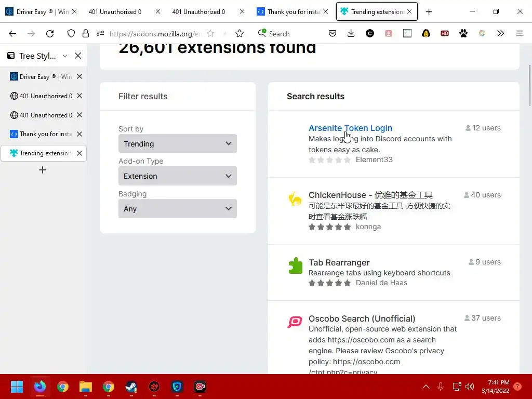Click the red HD extension icon
The height and width of the screenshot is (399, 532).
click(x=445, y=33)
